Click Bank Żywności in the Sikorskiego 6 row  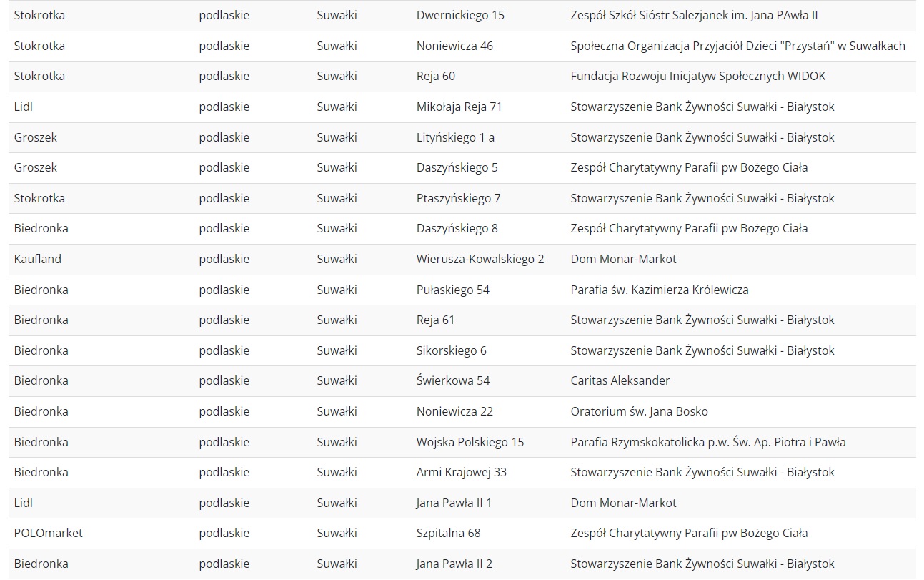tap(702, 350)
